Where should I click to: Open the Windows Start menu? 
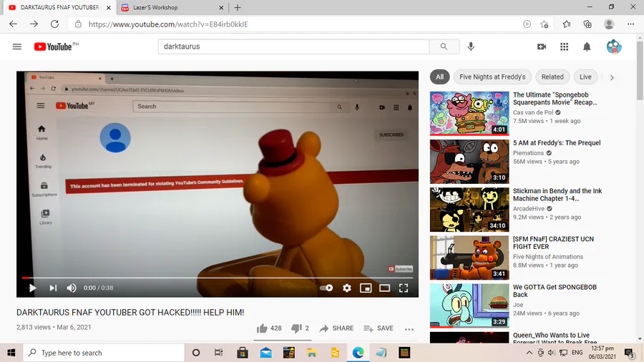coord(11,353)
